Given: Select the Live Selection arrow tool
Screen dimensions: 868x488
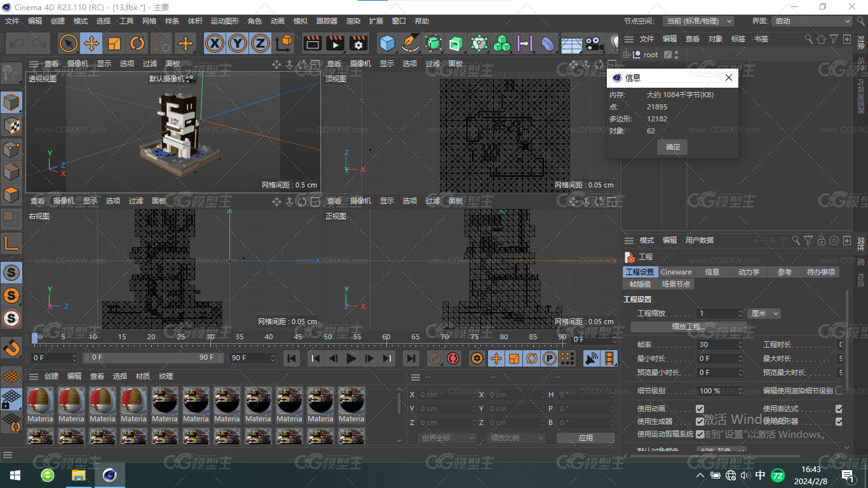Looking at the screenshot, I should click(69, 43).
